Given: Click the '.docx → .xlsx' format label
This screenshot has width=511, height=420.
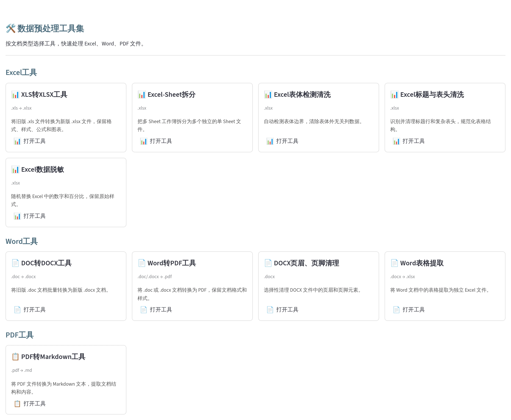Looking at the screenshot, I should pyautogui.click(x=403, y=277).
